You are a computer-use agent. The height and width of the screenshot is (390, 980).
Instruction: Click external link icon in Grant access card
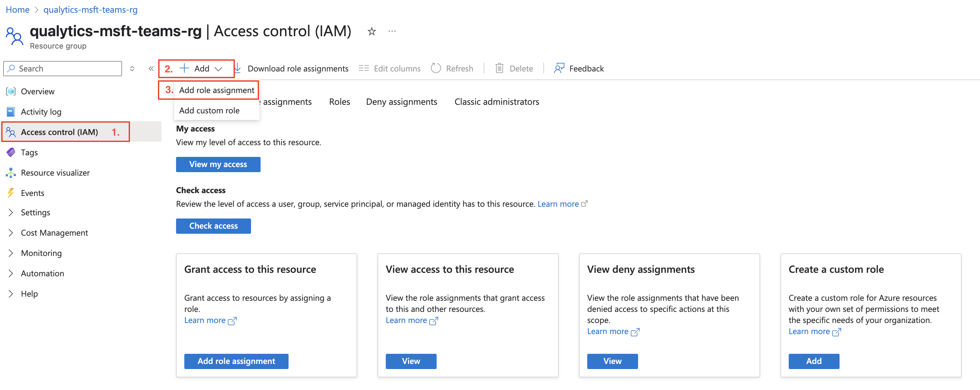click(232, 321)
